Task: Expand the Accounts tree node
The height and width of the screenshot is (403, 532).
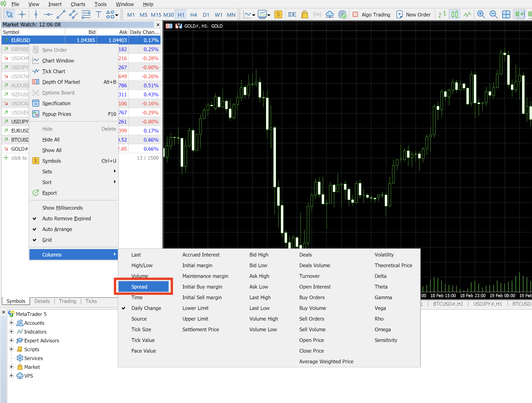Action: point(11,323)
